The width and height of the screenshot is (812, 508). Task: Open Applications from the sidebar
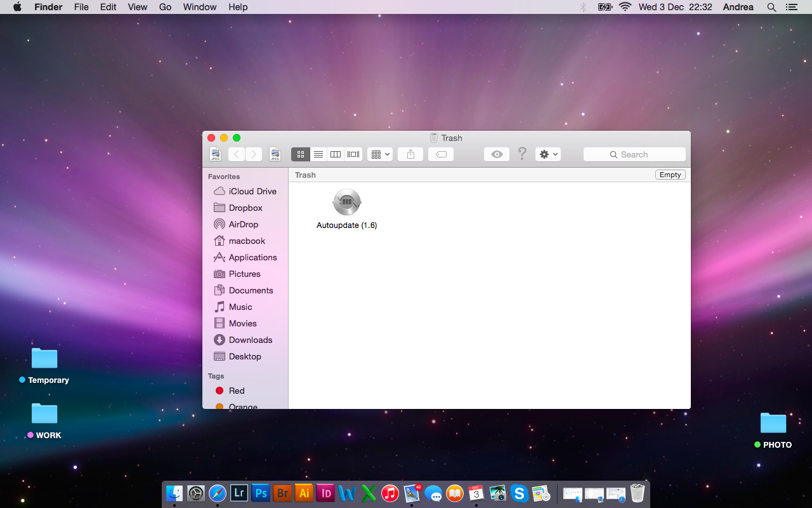pyautogui.click(x=246, y=257)
